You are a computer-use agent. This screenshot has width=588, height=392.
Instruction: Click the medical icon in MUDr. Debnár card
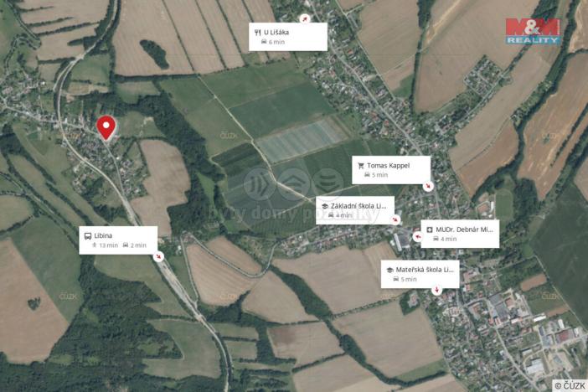[430, 230]
